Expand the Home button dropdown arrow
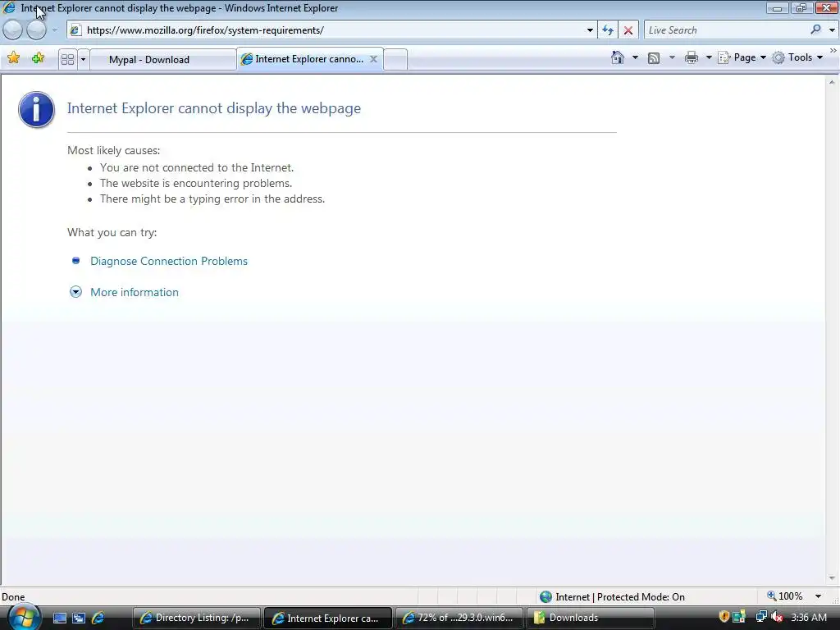 tap(635, 57)
